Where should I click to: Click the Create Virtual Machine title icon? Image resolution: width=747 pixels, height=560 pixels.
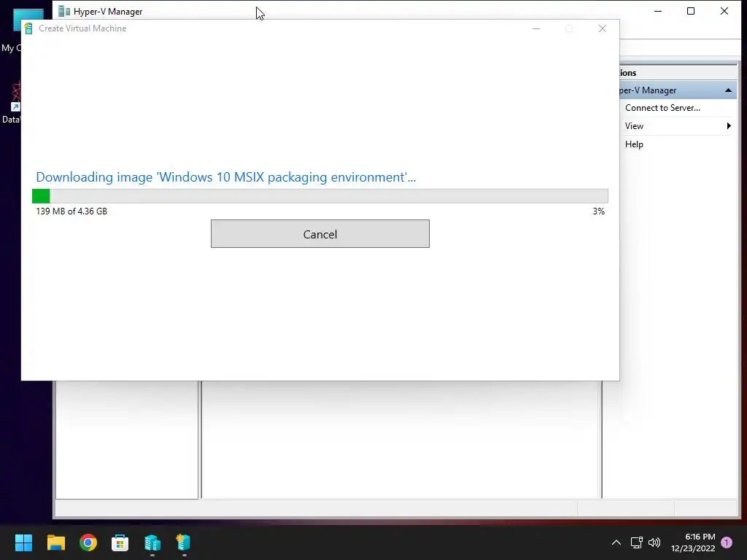pyautogui.click(x=28, y=28)
